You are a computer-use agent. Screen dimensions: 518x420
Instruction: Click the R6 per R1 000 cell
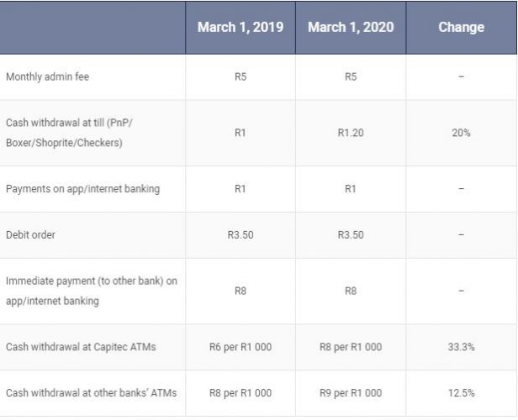click(x=240, y=347)
